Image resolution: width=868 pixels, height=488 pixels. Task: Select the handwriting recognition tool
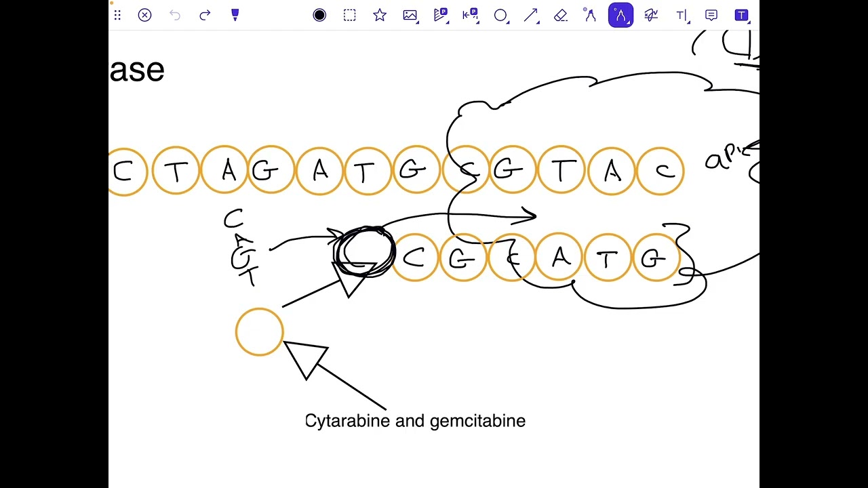[x=651, y=15]
